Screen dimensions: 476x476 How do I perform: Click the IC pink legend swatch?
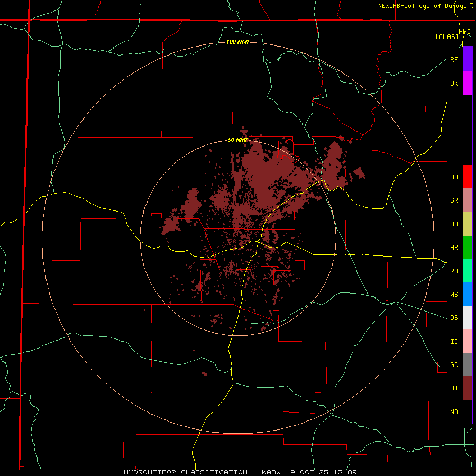point(467,341)
